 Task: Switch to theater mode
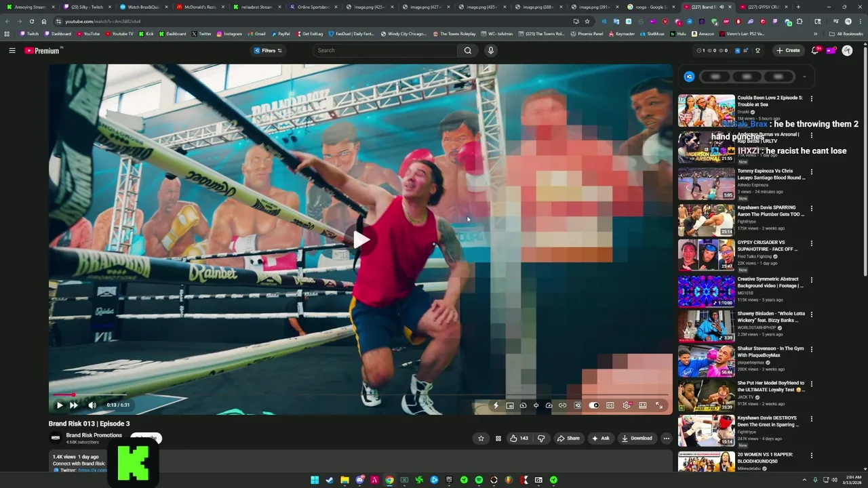(643, 405)
